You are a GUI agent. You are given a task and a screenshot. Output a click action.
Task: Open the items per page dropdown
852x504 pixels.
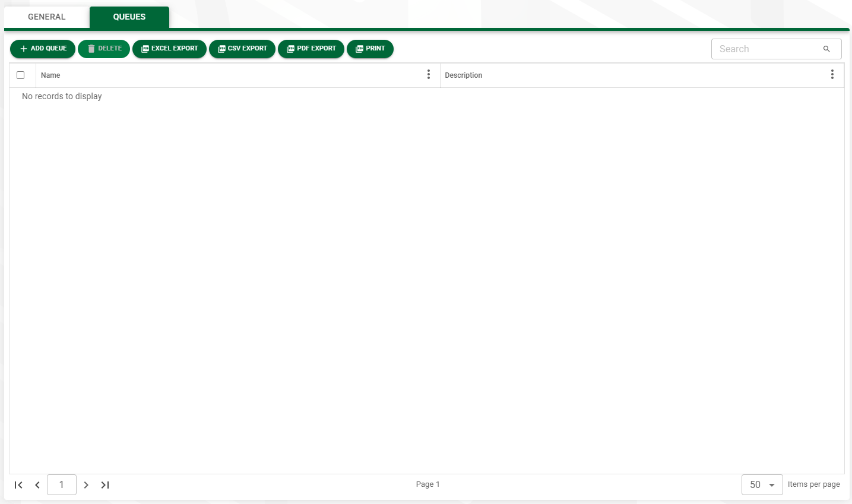click(762, 485)
